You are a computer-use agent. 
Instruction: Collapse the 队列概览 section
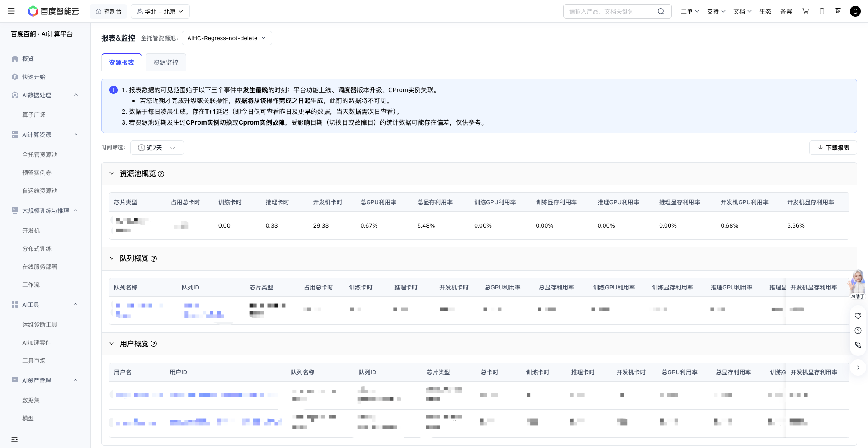click(x=112, y=258)
